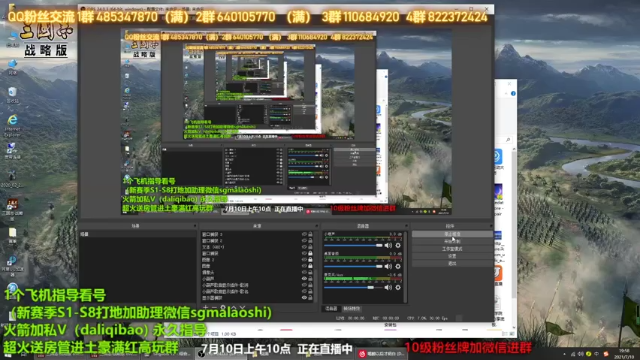Screen dimensions: 640x360
Task: Toggle visibility eye for 显示器捕获 source
Action: point(304,298)
